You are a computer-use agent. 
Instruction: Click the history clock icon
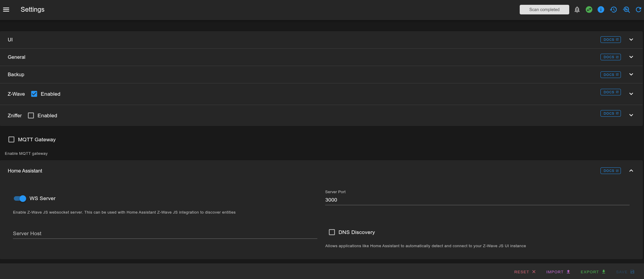tap(613, 10)
